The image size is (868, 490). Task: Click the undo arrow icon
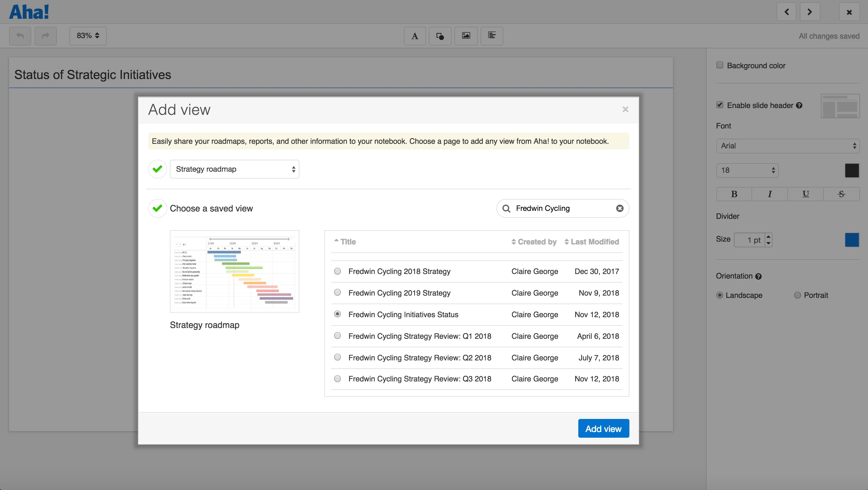coord(20,36)
